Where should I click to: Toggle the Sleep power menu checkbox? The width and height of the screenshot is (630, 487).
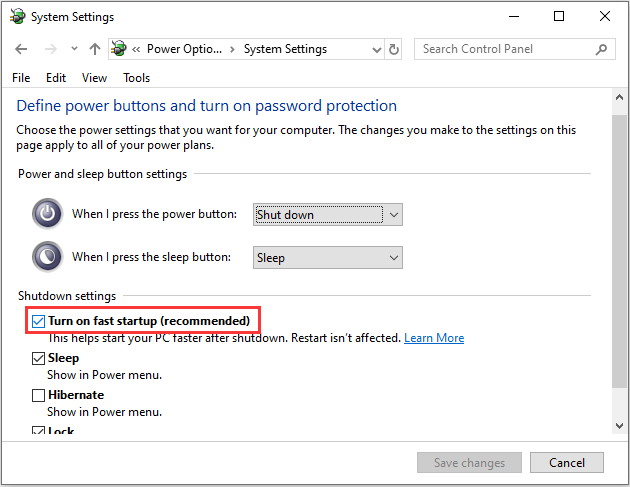tap(38, 358)
